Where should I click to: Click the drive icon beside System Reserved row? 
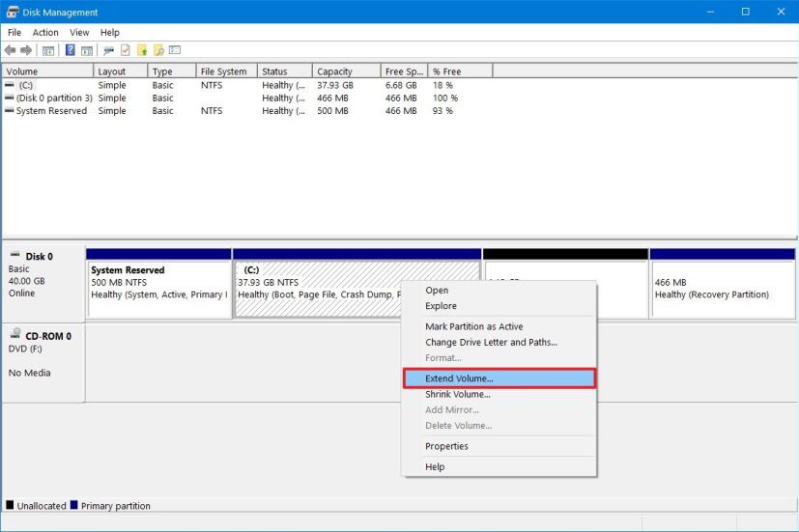point(10,110)
